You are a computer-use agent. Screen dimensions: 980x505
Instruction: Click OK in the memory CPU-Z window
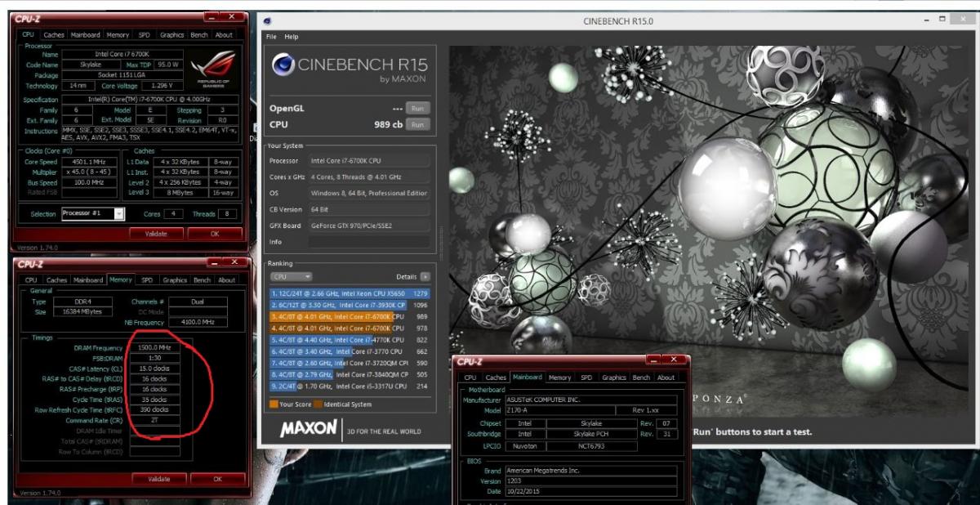point(217,479)
